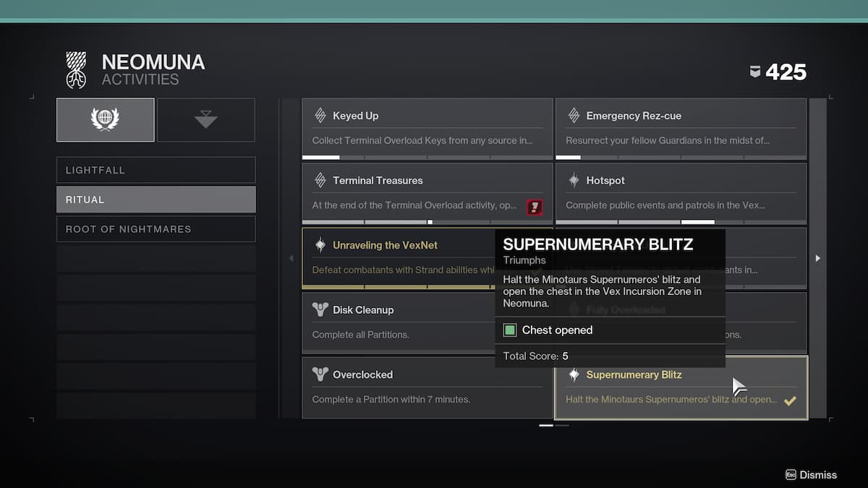Click the Overclocked triumph icon

tap(320, 374)
